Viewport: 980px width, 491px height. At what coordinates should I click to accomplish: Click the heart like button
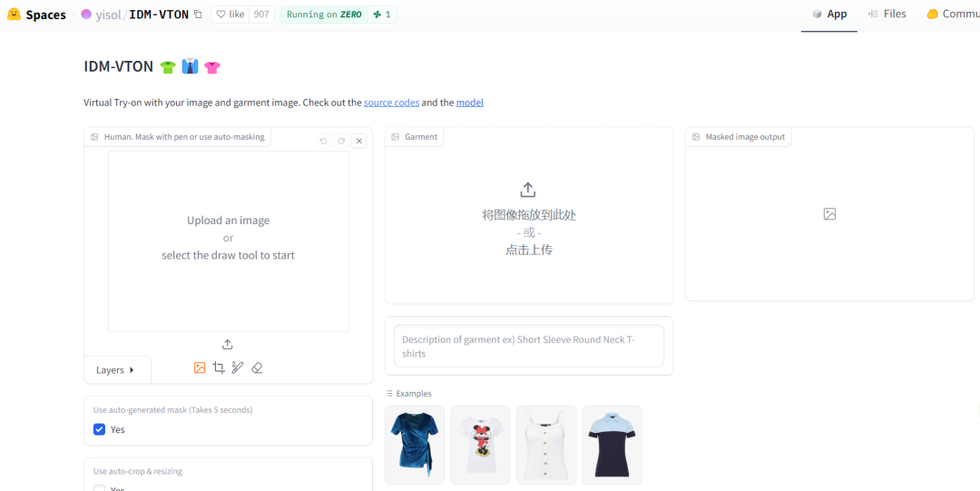[230, 15]
